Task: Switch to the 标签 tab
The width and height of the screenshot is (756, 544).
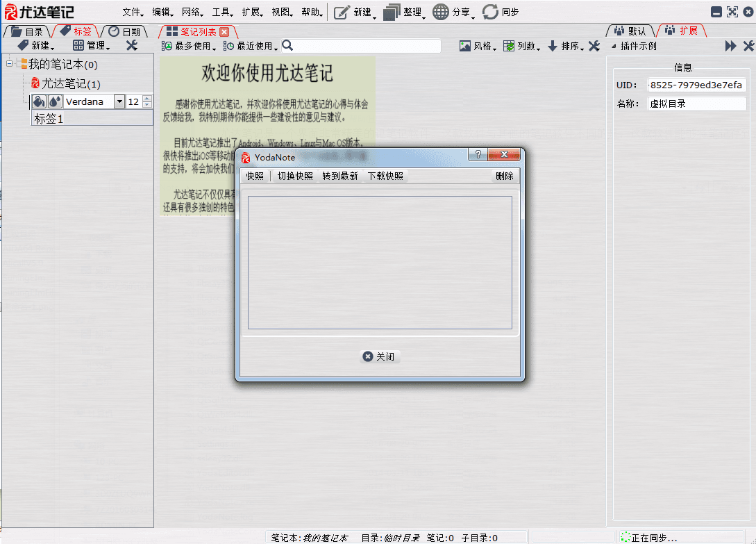Action: coord(76,31)
